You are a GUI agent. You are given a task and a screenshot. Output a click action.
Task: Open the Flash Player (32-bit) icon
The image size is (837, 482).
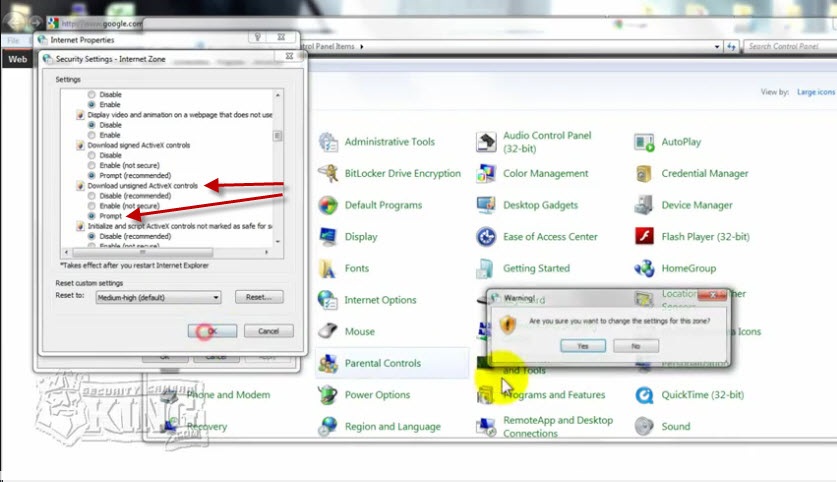(644, 236)
